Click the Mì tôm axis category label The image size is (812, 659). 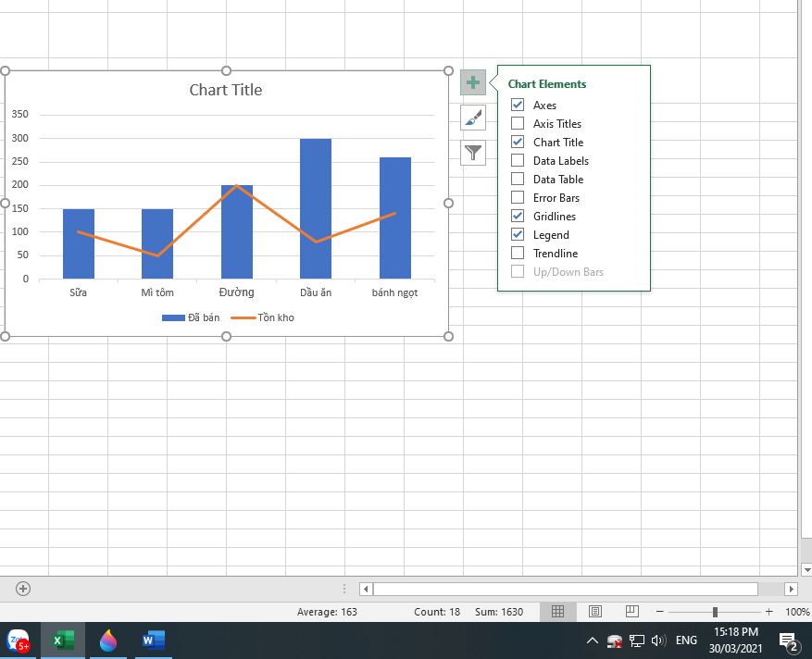157,292
